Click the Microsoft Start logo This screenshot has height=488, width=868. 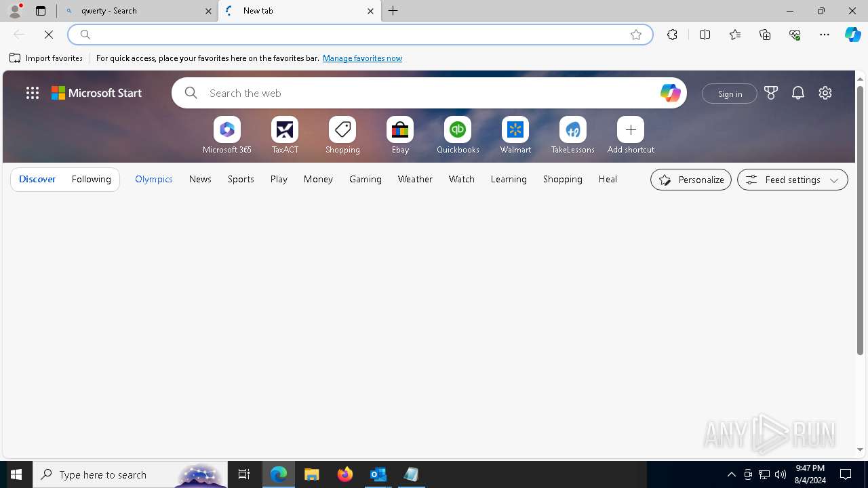(x=96, y=93)
